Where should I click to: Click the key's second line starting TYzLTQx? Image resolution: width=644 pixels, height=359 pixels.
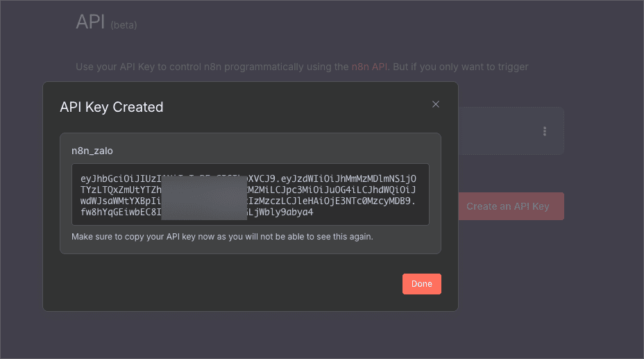(x=118, y=189)
